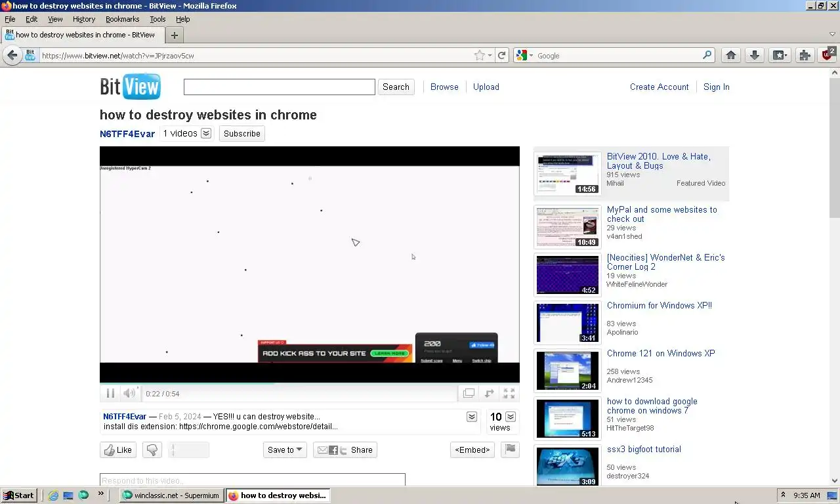Open the uBlock Origin shield icon
Image resolution: width=840 pixels, height=504 pixels.
pos(828,54)
